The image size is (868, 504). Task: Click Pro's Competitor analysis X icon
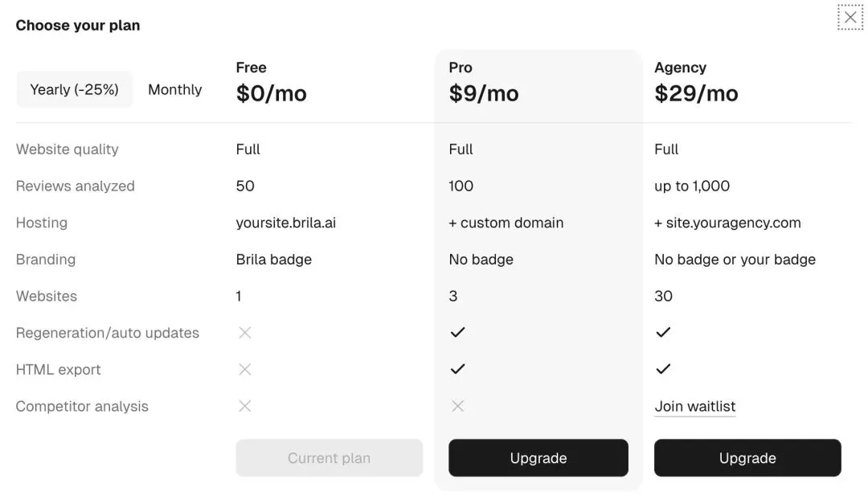click(x=457, y=406)
